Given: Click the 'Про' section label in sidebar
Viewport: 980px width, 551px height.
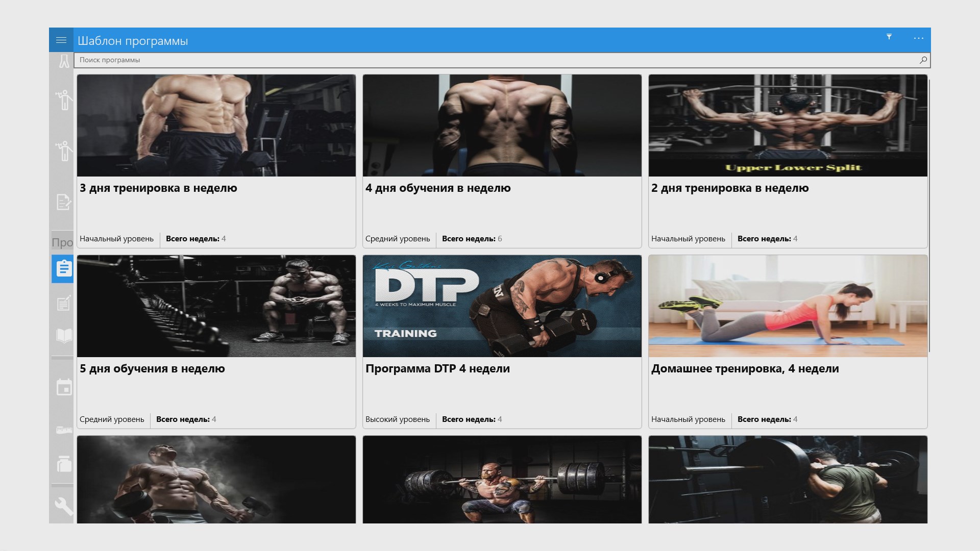Looking at the screenshot, I should [62, 242].
